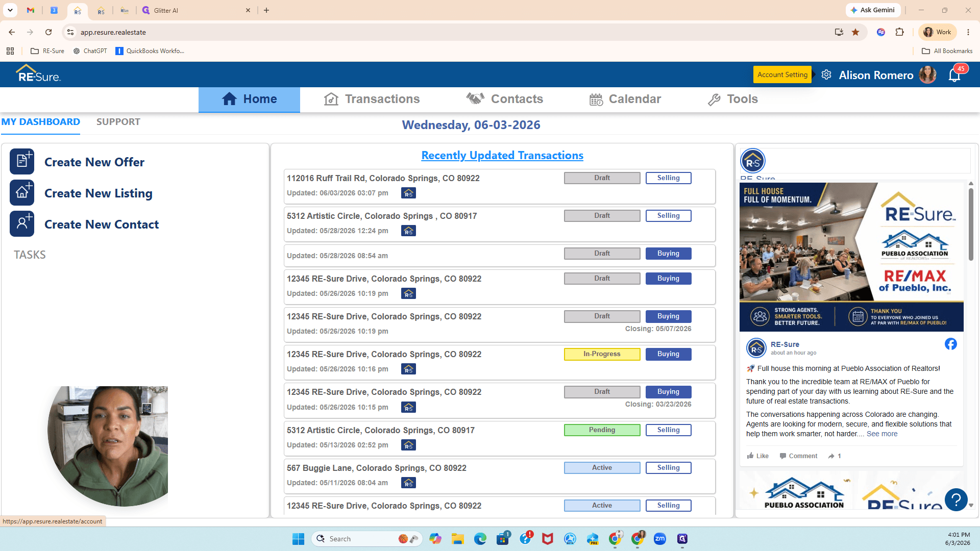Open the Work profile menu in Chrome
The width and height of the screenshot is (980, 551).
coord(937,32)
